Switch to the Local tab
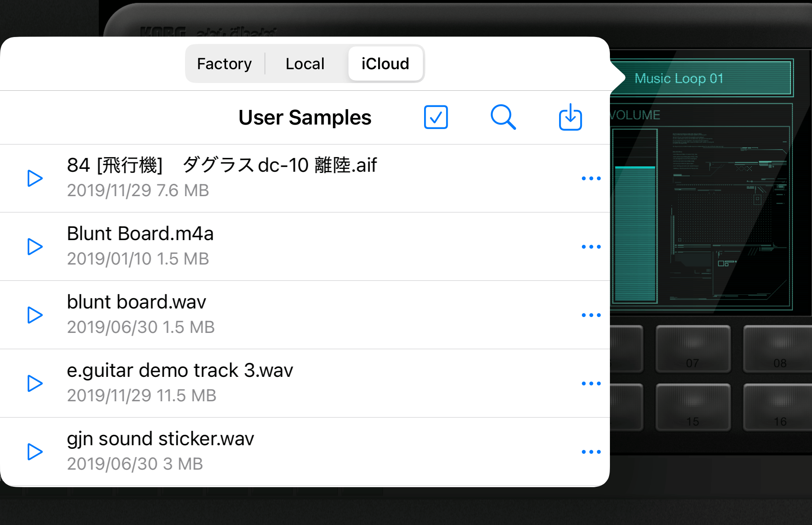The image size is (812, 525). [305, 64]
